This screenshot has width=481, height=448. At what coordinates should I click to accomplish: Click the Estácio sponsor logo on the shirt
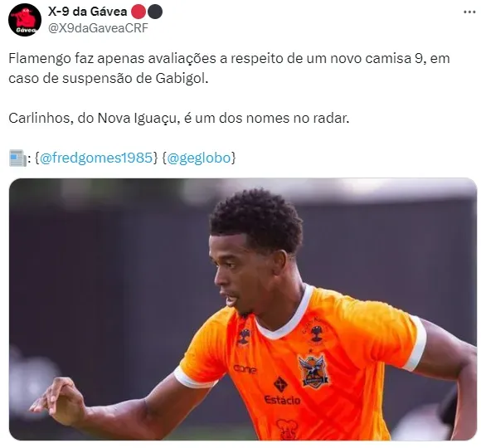[282, 400]
